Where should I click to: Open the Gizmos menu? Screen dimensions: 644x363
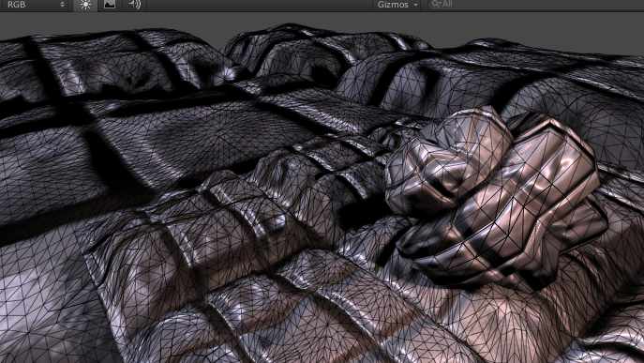[397, 5]
